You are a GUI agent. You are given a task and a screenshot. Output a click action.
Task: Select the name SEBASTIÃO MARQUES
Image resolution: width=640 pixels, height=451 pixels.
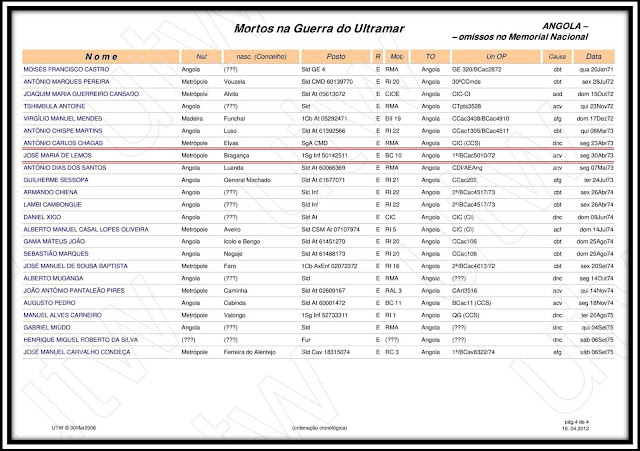[56, 254]
